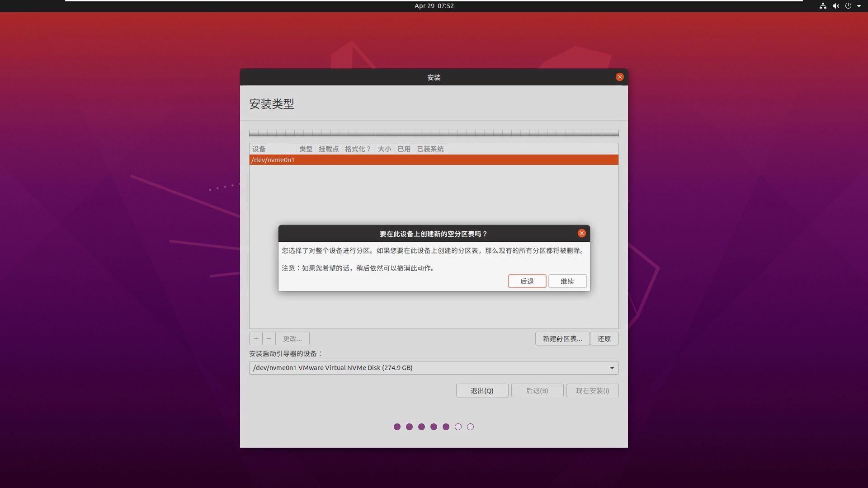This screenshot has height=488, width=868.
Task: Select the /dev/nvme0n1 row in the device table
Action: [x=362, y=160]
